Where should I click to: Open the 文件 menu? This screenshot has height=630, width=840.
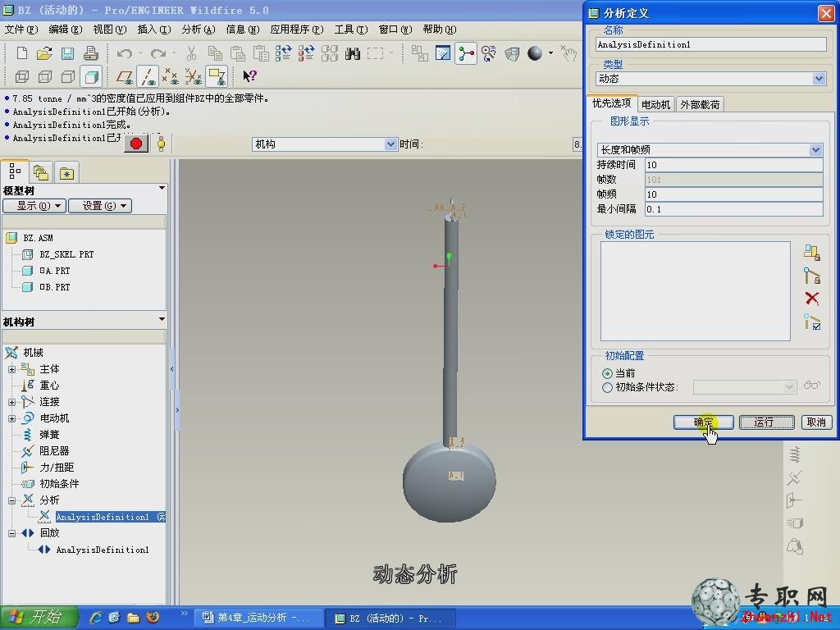[21, 30]
